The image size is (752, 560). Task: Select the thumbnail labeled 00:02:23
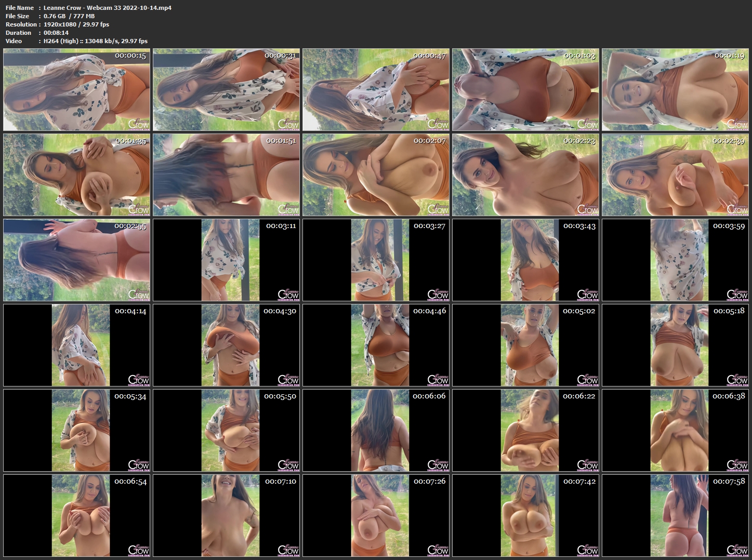pyautogui.click(x=525, y=175)
